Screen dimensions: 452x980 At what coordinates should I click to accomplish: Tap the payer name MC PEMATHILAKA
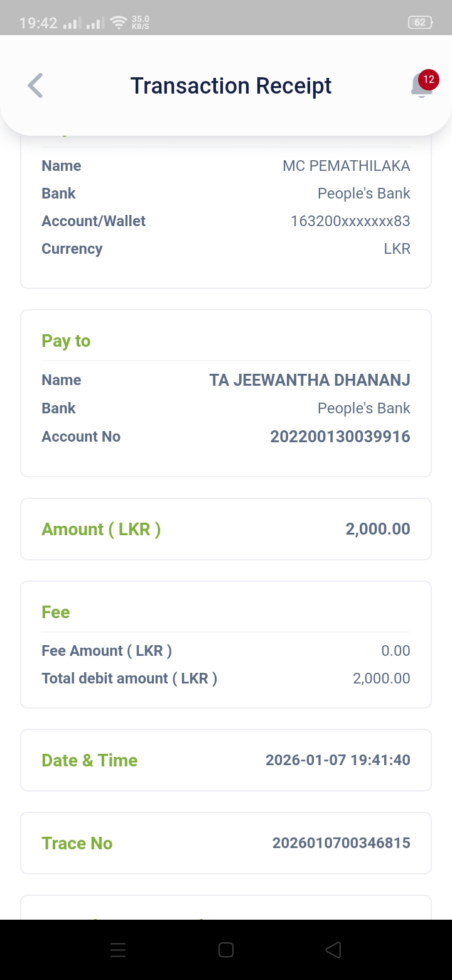(x=346, y=166)
